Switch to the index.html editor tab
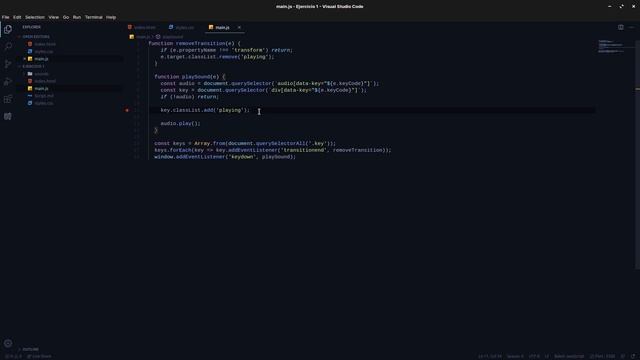The image size is (640, 360). point(142,27)
